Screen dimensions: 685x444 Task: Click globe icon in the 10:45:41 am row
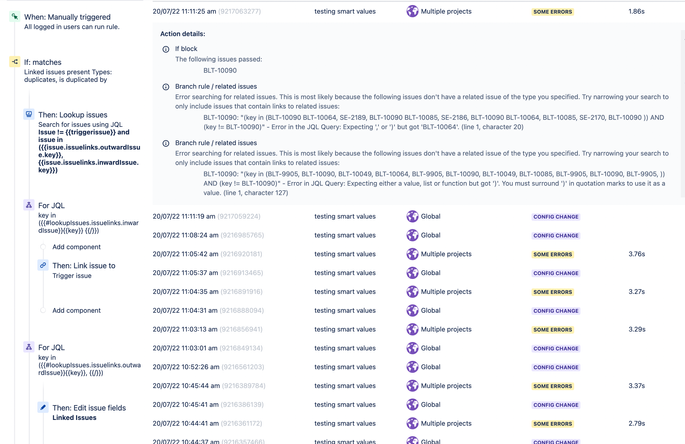tap(412, 404)
